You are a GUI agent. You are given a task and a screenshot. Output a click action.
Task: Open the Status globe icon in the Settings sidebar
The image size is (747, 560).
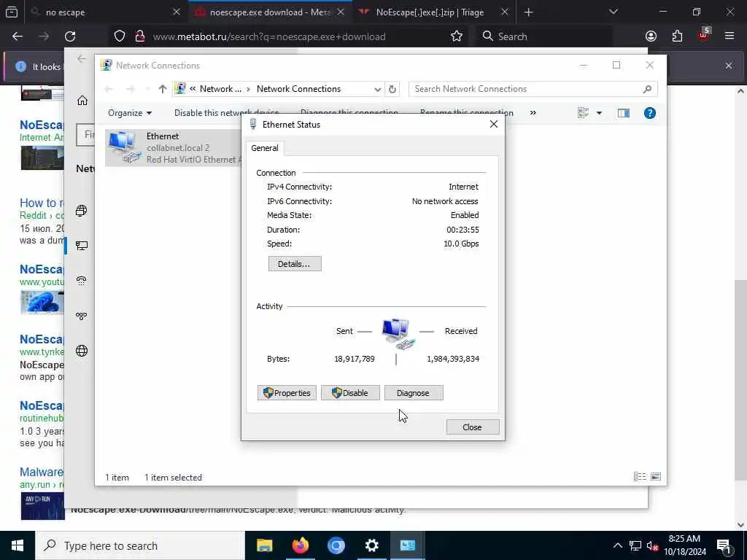(x=82, y=211)
